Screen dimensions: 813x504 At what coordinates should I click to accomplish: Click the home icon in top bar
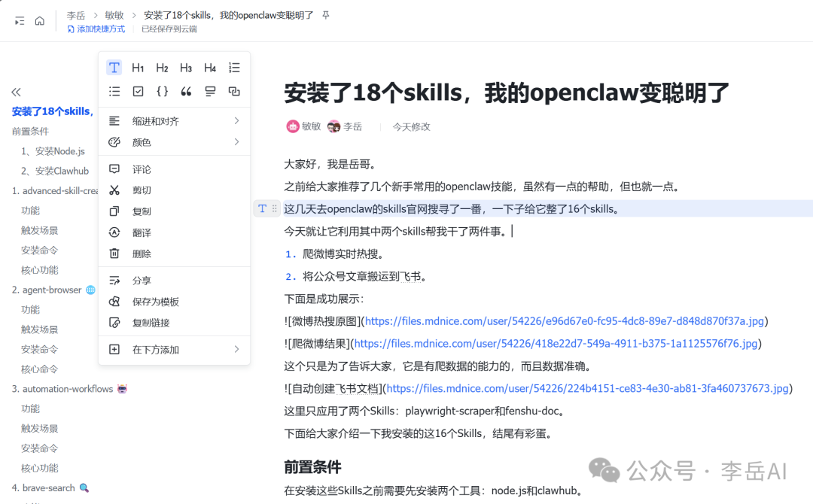click(40, 20)
